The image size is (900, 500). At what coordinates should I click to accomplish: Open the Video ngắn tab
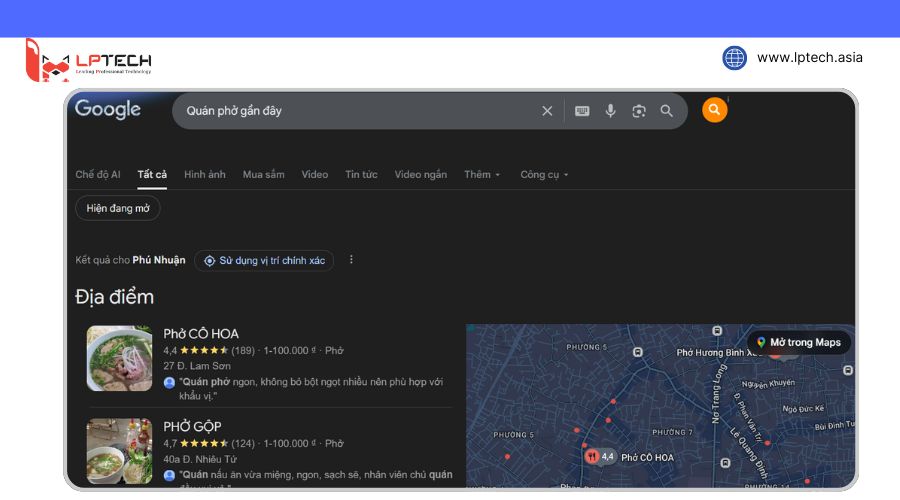421,175
